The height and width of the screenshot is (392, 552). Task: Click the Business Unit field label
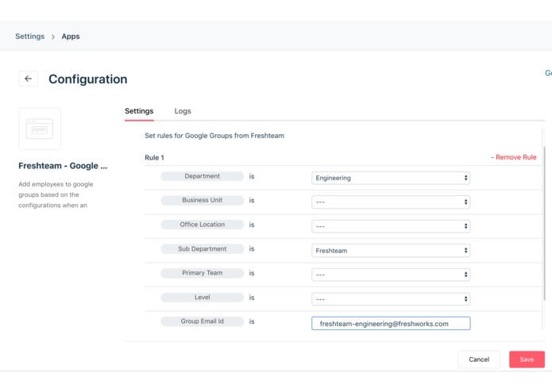tap(202, 200)
